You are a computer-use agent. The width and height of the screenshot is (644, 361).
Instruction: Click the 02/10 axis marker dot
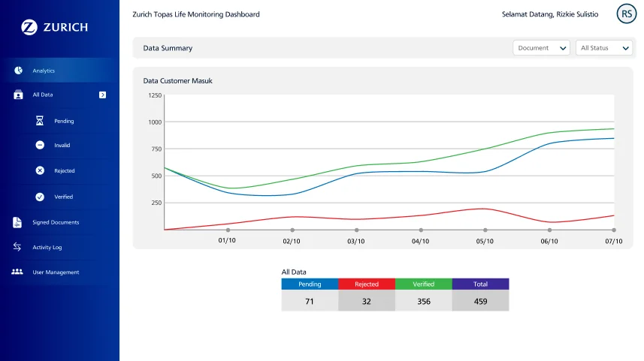click(292, 230)
